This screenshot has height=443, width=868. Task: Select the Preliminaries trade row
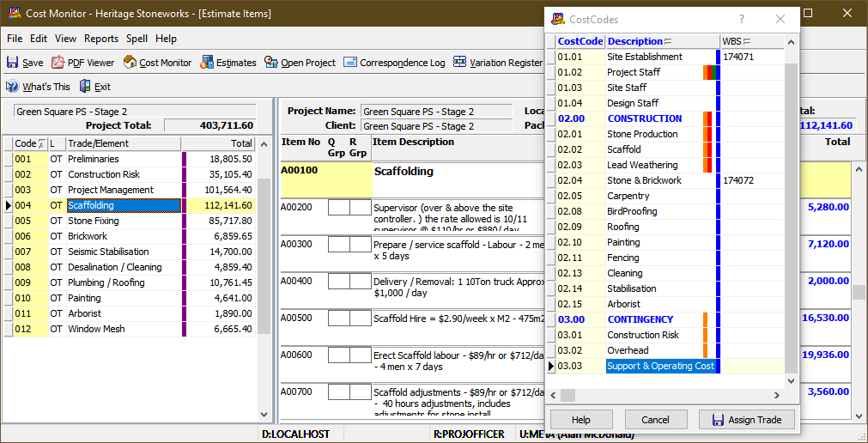pos(129,159)
